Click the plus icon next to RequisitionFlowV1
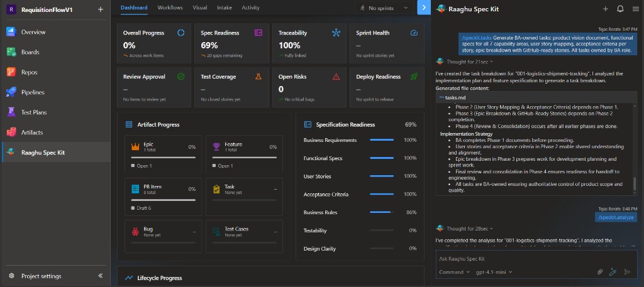This screenshot has height=287, width=644. click(x=100, y=9)
